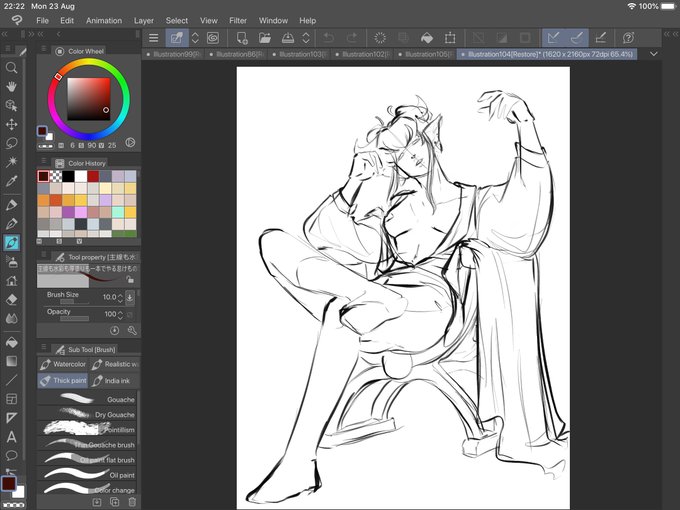
Task: Open Color Wheel panel menu
Action: coord(44,49)
